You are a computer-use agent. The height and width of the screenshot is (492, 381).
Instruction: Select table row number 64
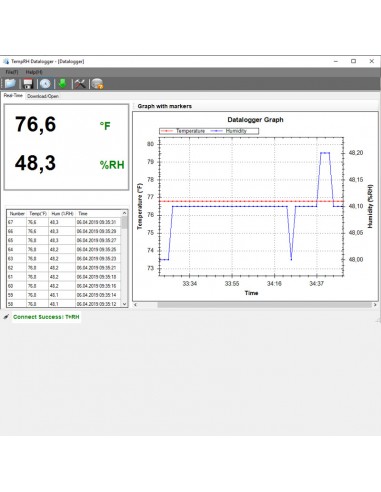(64, 249)
